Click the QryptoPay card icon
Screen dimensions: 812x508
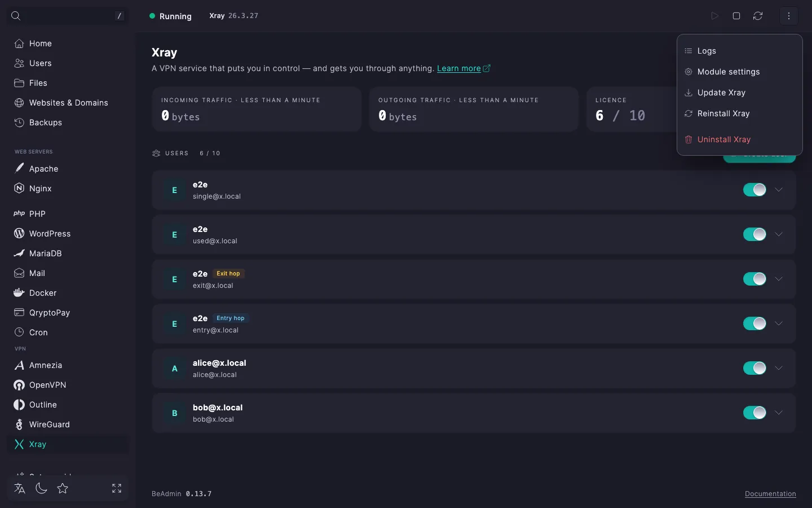(19, 313)
